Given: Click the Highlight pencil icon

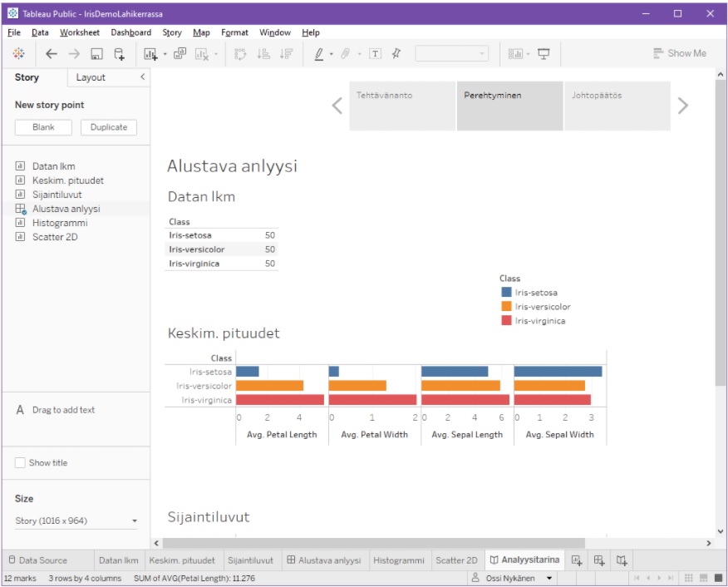Looking at the screenshot, I should [x=319, y=52].
